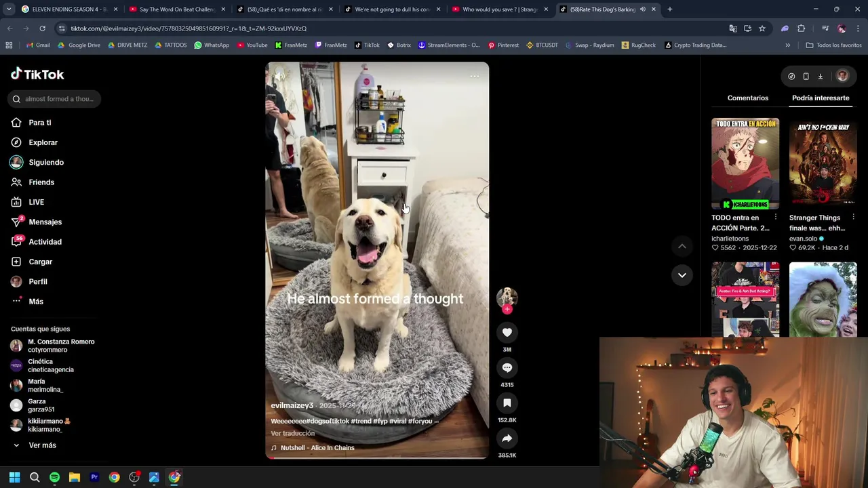Click the TikTok search field

click(x=55, y=99)
